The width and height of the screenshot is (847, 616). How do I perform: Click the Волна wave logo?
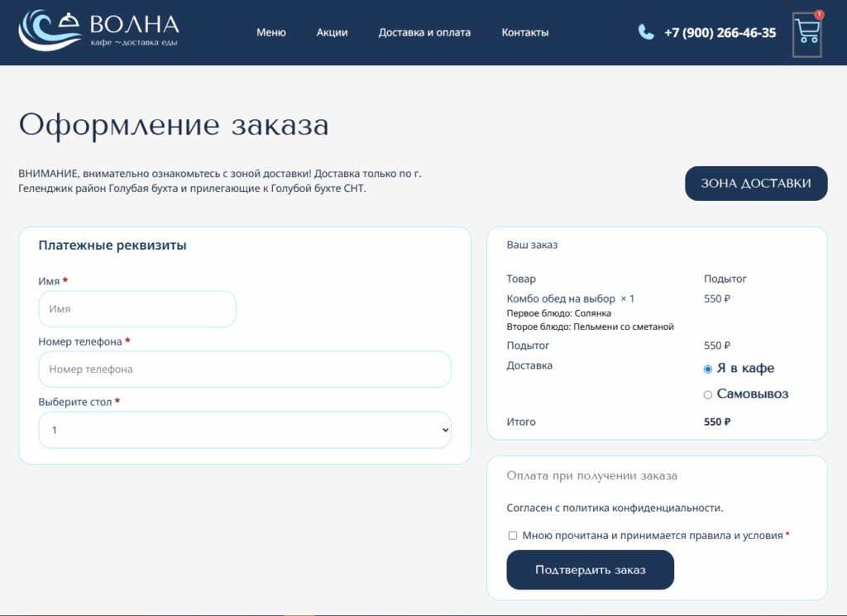click(99, 31)
